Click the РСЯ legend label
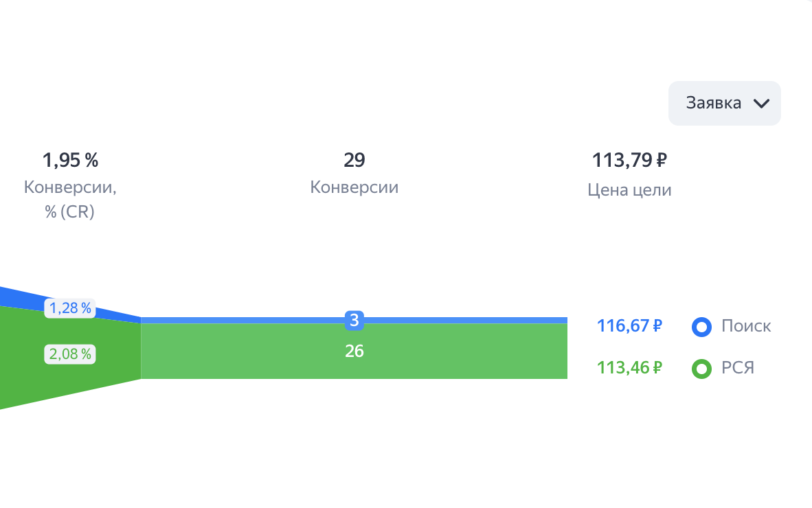The image size is (812, 508). tap(738, 368)
